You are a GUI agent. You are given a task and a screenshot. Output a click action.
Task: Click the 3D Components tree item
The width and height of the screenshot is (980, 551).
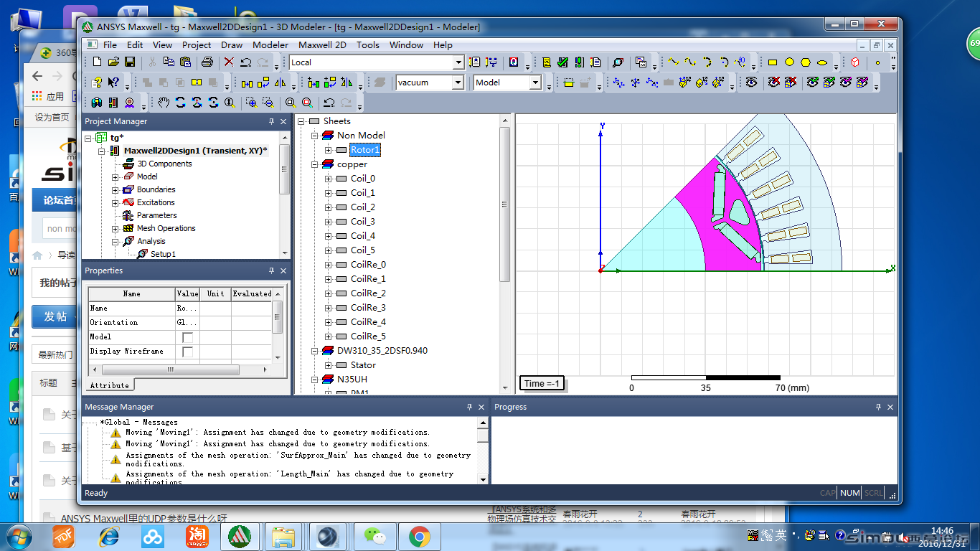click(164, 164)
